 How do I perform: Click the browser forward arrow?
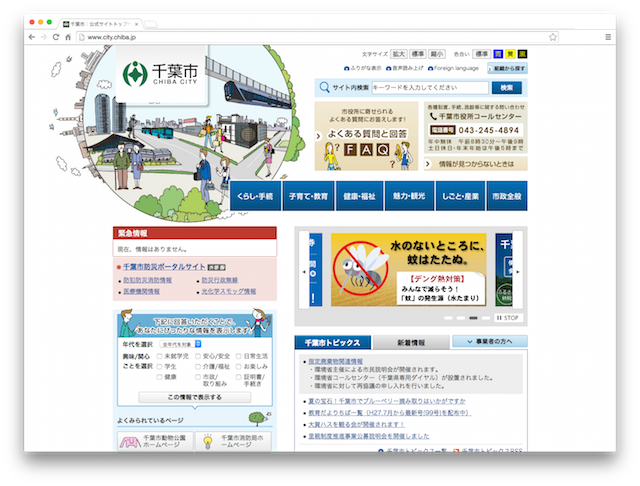44,37
